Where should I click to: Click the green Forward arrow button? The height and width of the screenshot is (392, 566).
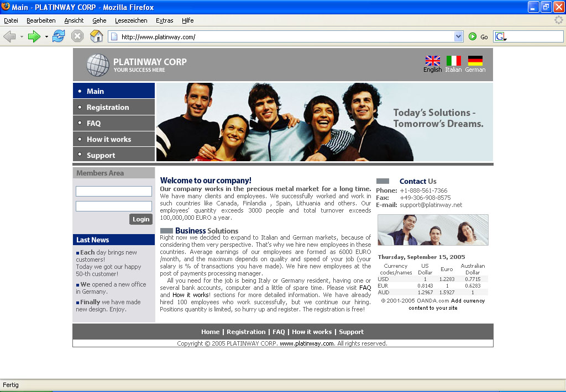pyautogui.click(x=34, y=36)
